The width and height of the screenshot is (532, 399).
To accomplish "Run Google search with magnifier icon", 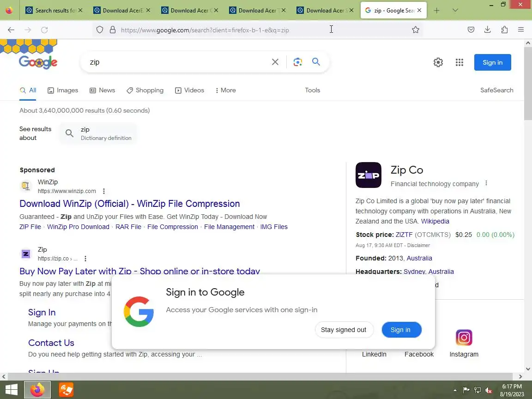I will (316, 62).
